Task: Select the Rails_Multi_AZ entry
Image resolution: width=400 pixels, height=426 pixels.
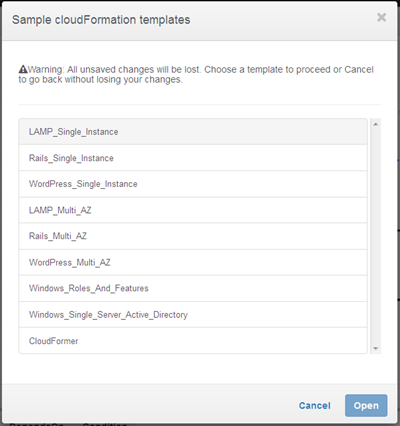Action: (193, 236)
